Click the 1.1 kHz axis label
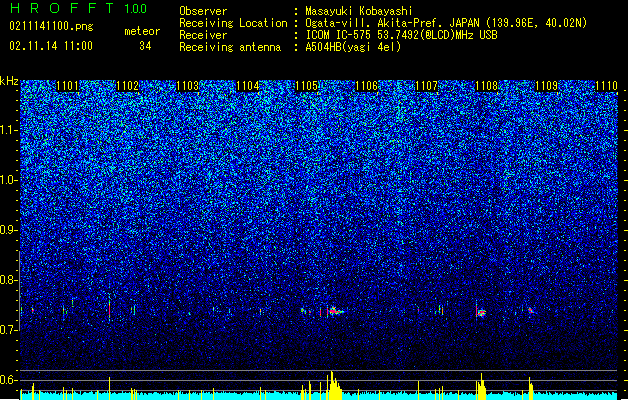The width and height of the screenshot is (629, 400). (8, 130)
